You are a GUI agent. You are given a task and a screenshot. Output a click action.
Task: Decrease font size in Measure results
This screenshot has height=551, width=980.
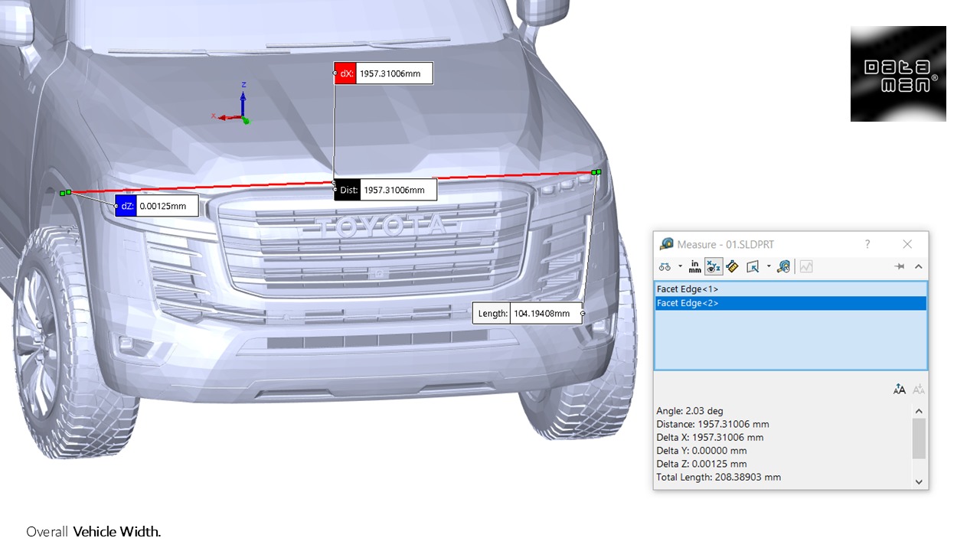[x=919, y=390]
